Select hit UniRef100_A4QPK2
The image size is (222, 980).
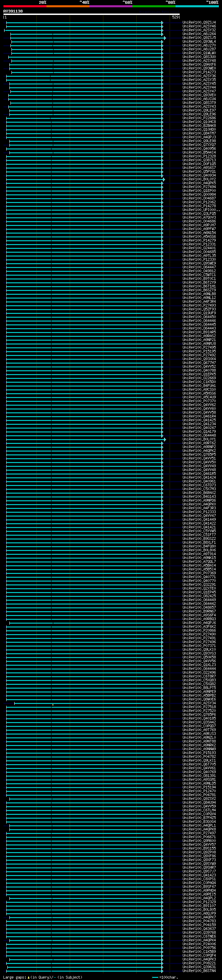pyautogui.click(x=199, y=451)
